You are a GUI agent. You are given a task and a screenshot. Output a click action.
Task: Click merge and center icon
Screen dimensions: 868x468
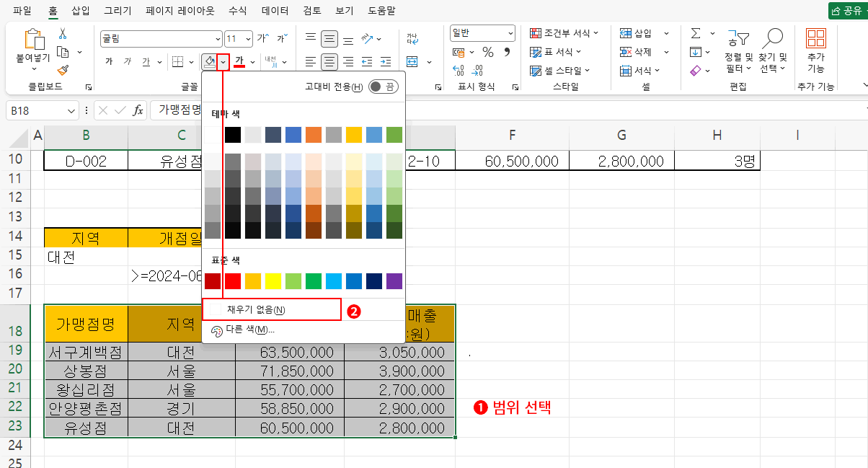(412, 62)
